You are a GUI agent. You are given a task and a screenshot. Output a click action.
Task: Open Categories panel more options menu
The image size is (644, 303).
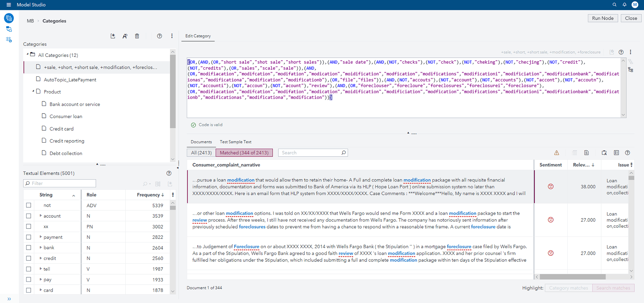click(172, 36)
